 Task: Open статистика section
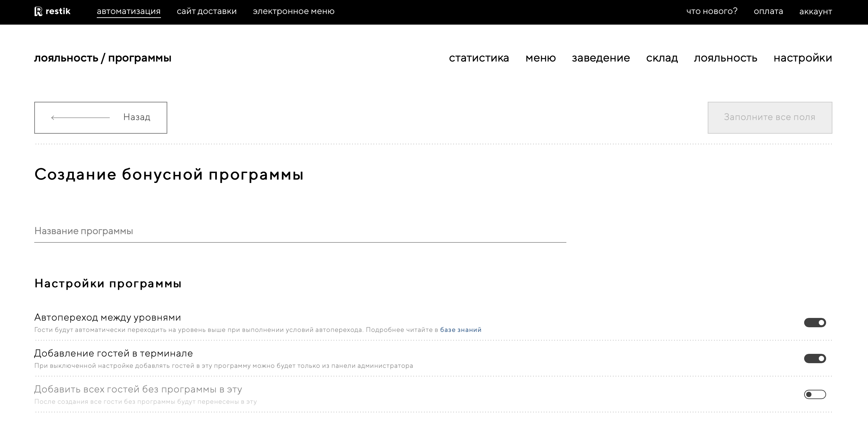[479, 58]
